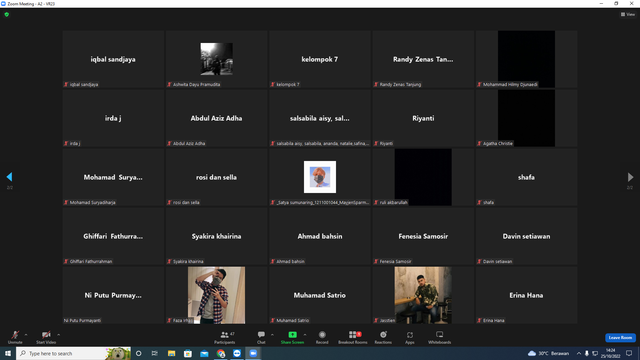The image size is (640, 360).
Task: Select Agatha Christie participant tile
Action: (527, 118)
